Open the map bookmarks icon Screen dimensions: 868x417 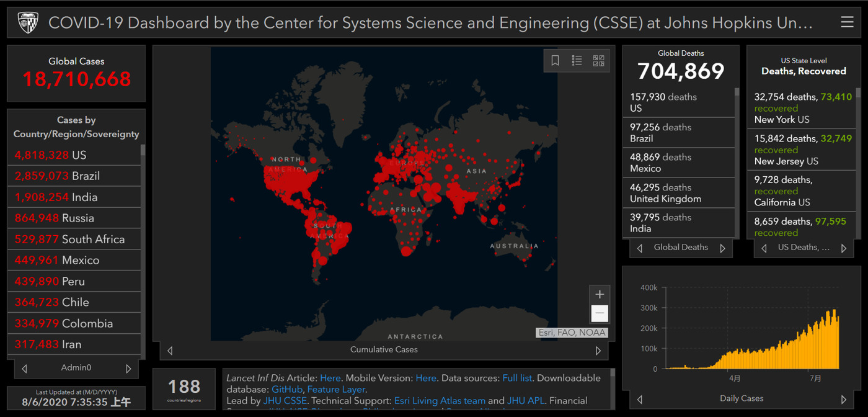pyautogui.click(x=556, y=60)
